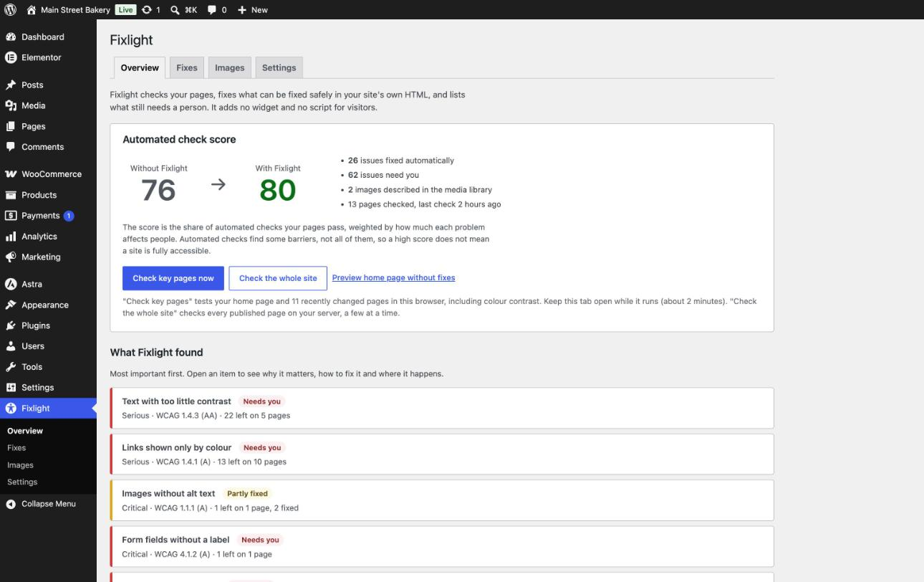Open the updates icon in admin bar

pos(147,10)
